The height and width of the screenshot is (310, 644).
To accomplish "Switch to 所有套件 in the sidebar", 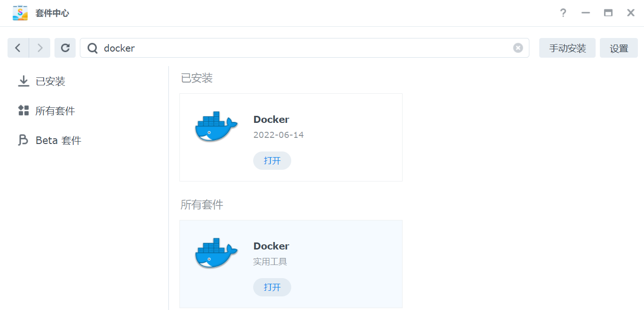I will pyautogui.click(x=54, y=111).
